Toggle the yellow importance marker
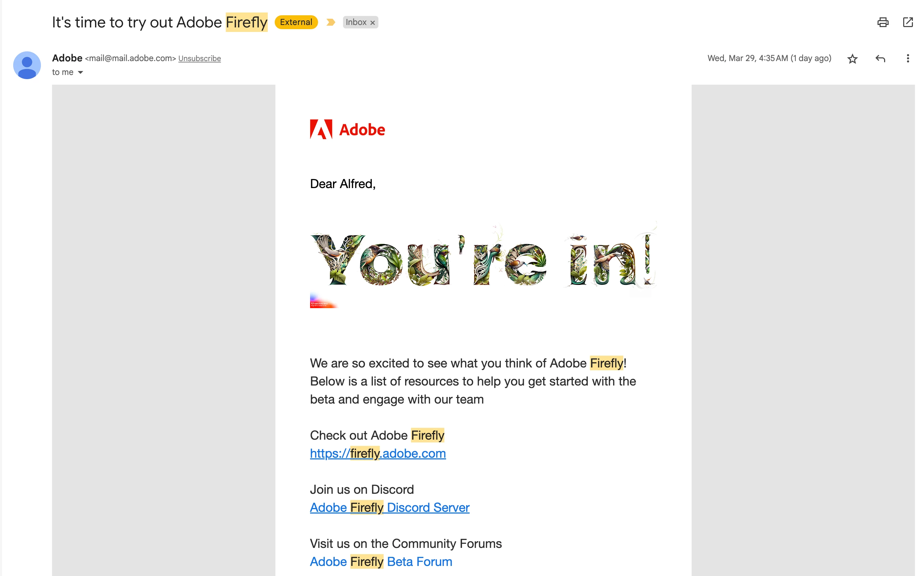The height and width of the screenshot is (576, 924). (331, 22)
